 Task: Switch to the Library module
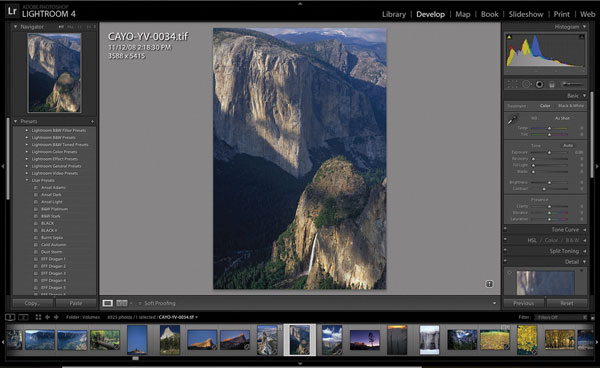coord(394,15)
